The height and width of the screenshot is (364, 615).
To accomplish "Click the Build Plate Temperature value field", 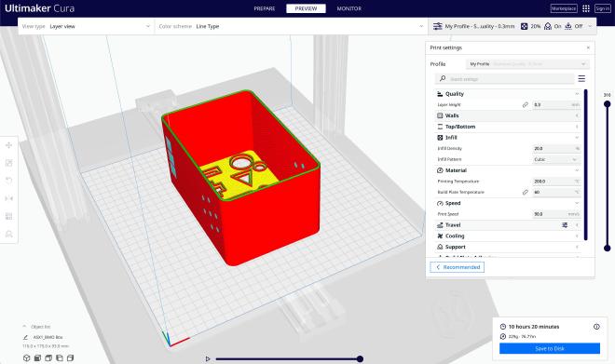I will click(x=556, y=192).
